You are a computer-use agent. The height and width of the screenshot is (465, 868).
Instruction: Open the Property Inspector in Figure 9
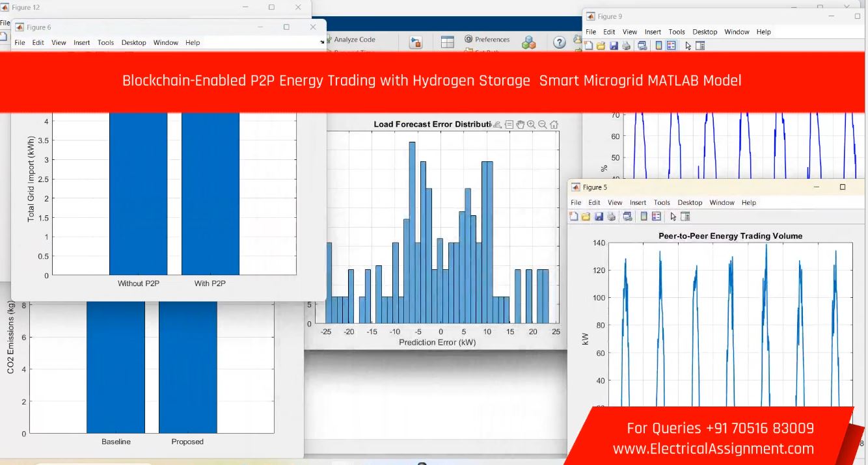[x=700, y=46]
